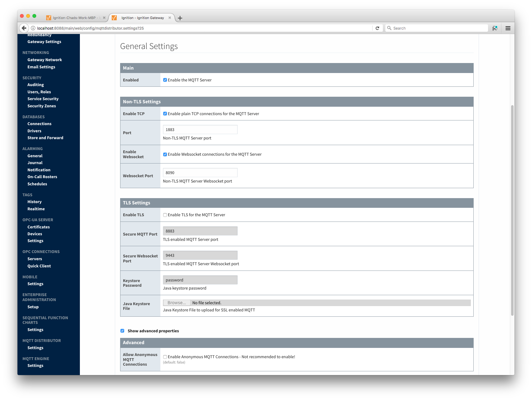This screenshot has width=532, height=400.
Task: Open Email Settings in sidebar
Action: pyautogui.click(x=41, y=67)
